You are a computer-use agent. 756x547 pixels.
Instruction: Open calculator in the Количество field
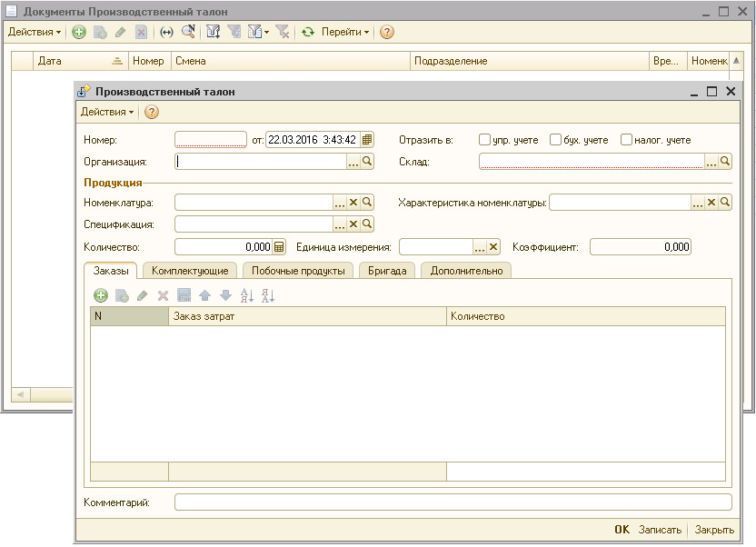(x=279, y=247)
